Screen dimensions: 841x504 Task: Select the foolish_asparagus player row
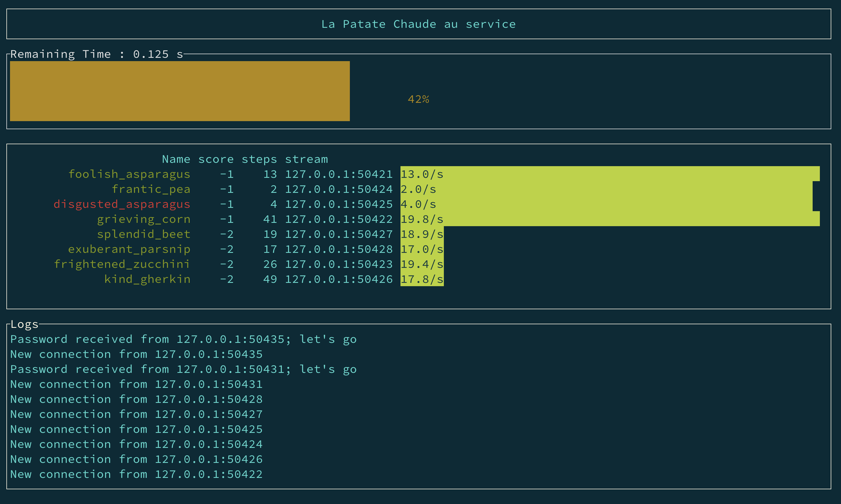coord(129,174)
